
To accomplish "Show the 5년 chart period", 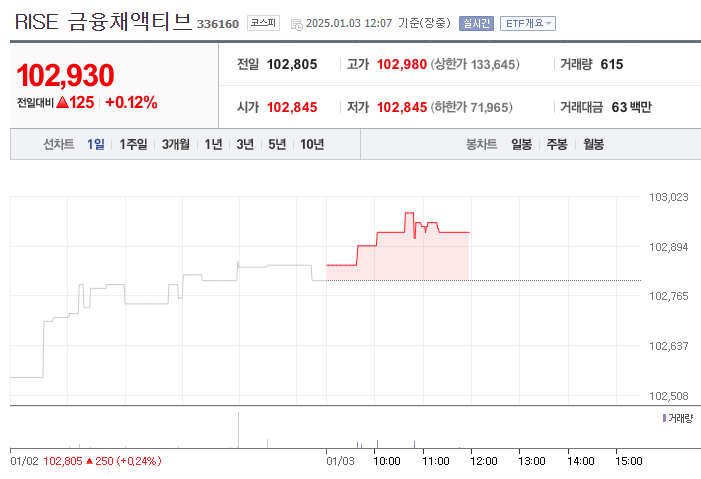I will [x=277, y=144].
